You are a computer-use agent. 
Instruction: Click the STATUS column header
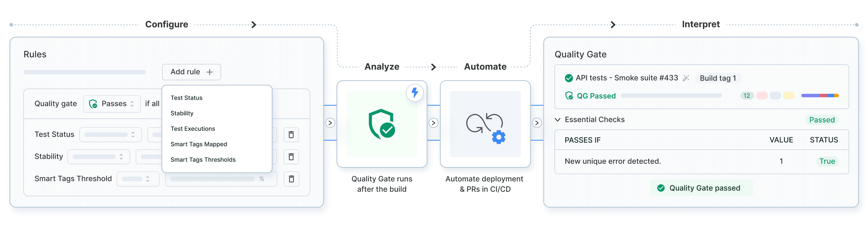coord(824,140)
